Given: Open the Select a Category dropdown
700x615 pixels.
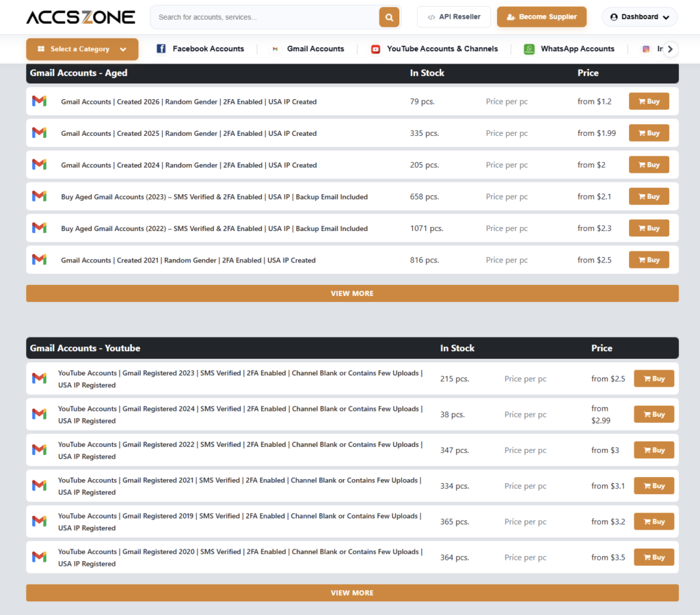Looking at the screenshot, I should 82,49.
